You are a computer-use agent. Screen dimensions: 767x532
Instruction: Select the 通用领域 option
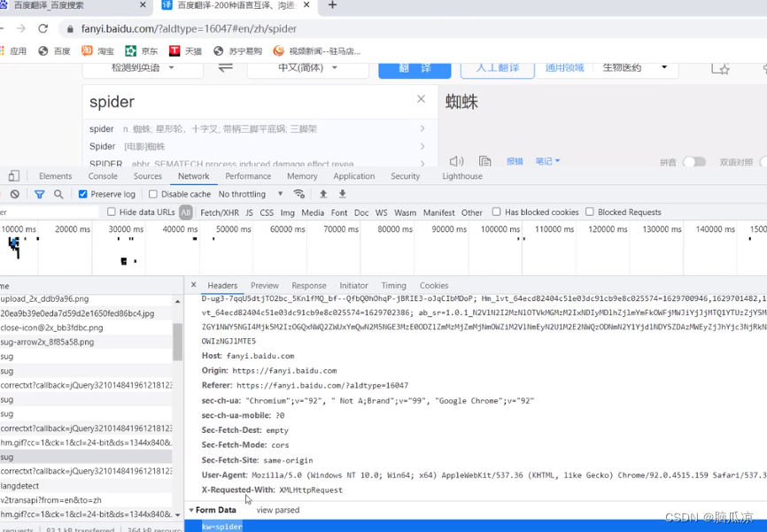[x=564, y=67]
